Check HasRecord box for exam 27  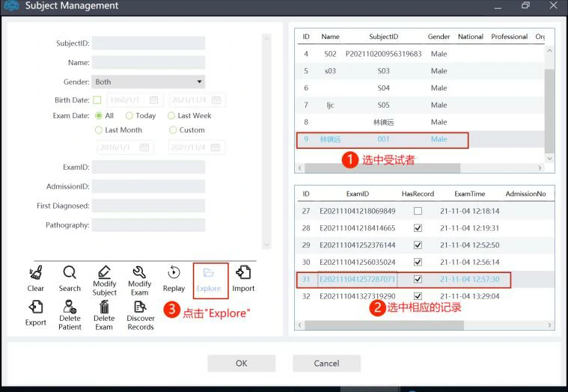(x=418, y=212)
